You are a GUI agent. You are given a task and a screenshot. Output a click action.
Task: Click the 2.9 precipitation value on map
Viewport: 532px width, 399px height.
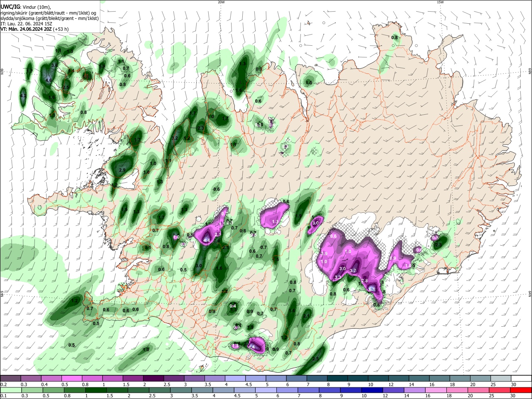point(122,170)
